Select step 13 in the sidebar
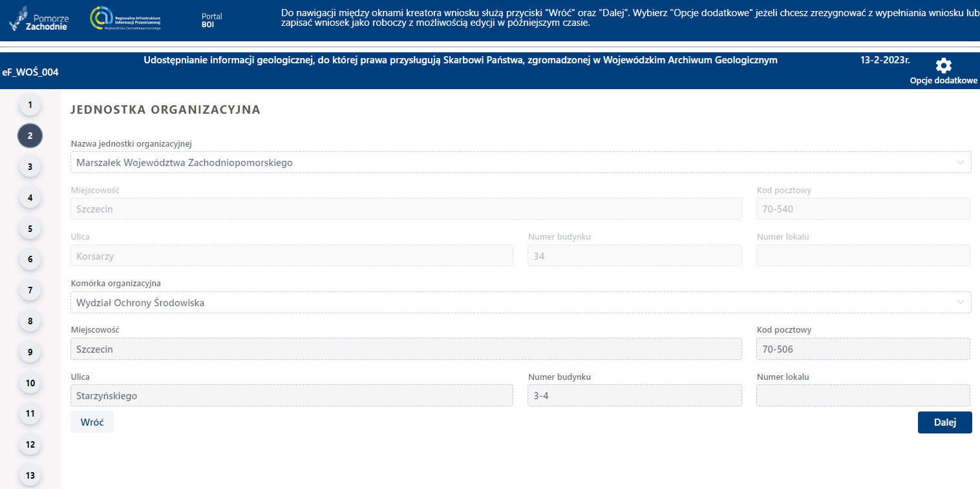 [30, 475]
